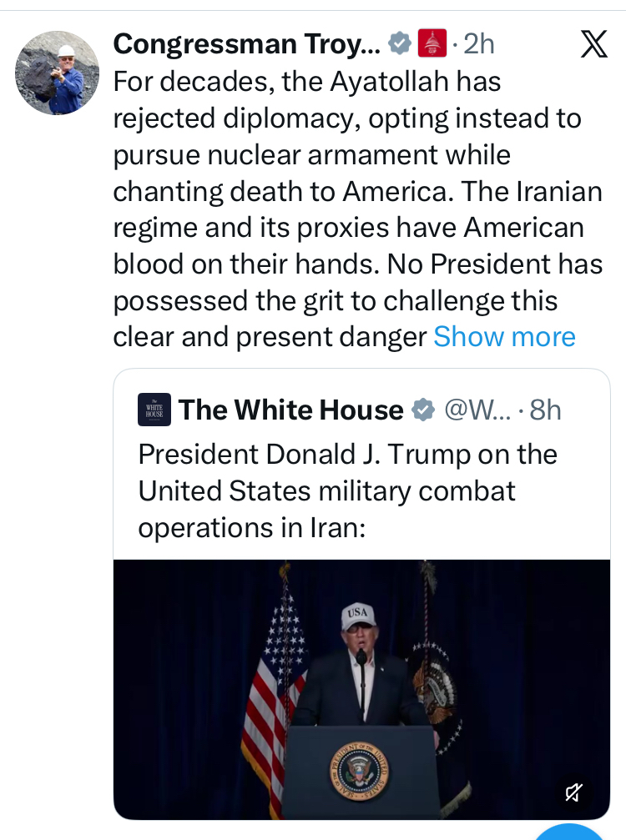Click the 8h timestamp on quoted post
626x840 pixels.
[x=546, y=410]
